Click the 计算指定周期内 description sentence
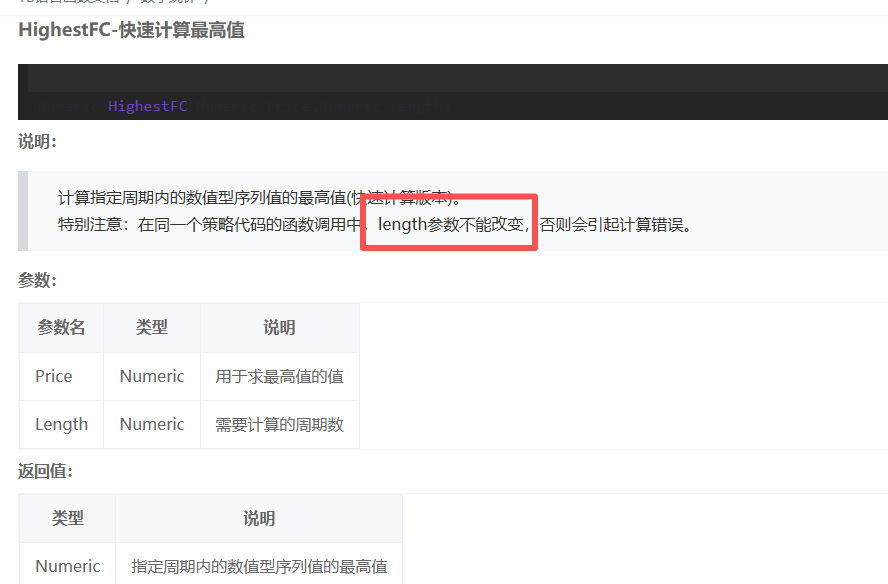 tap(258, 197)
